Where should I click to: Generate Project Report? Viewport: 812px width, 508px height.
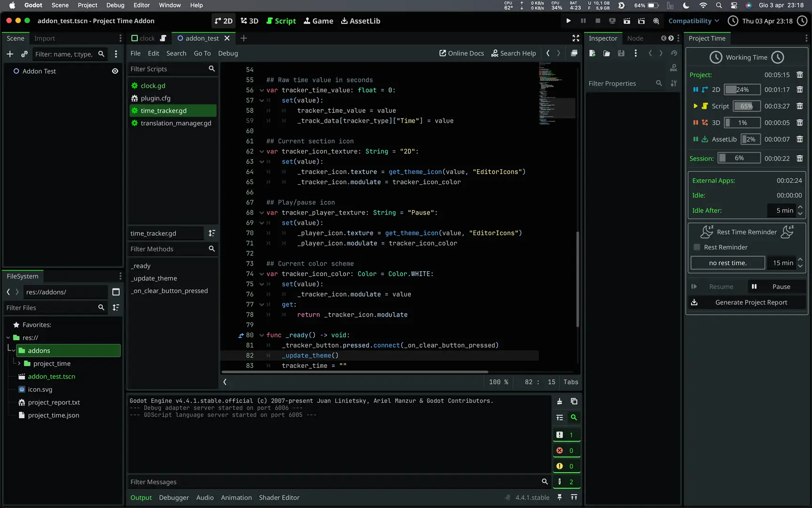(747, 302)
